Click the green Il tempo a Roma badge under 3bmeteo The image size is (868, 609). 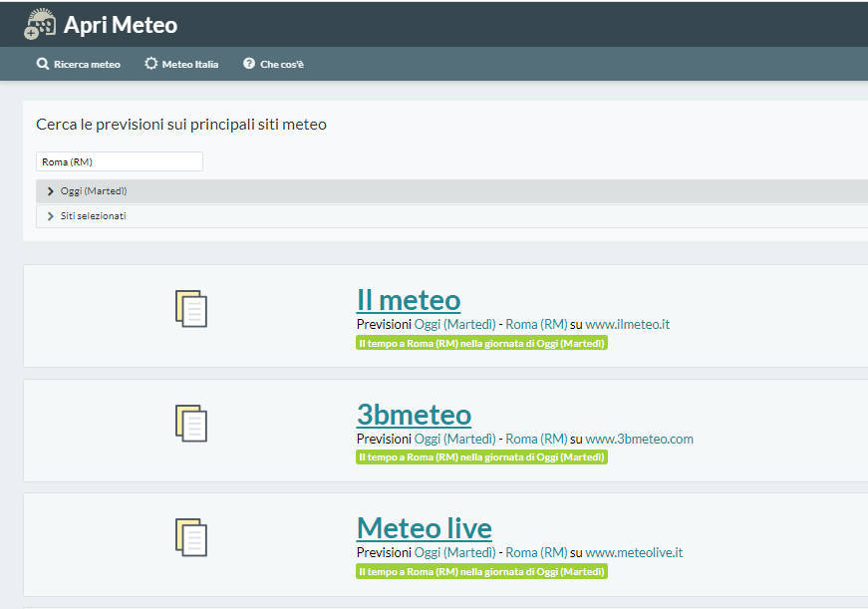pyautogui.click(x=481, y=457)
